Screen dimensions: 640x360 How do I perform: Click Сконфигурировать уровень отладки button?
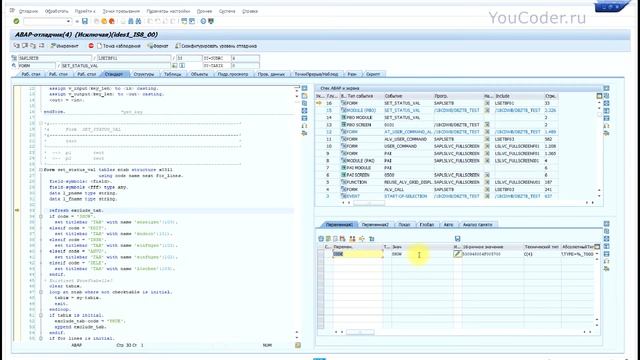pos(216,46)
